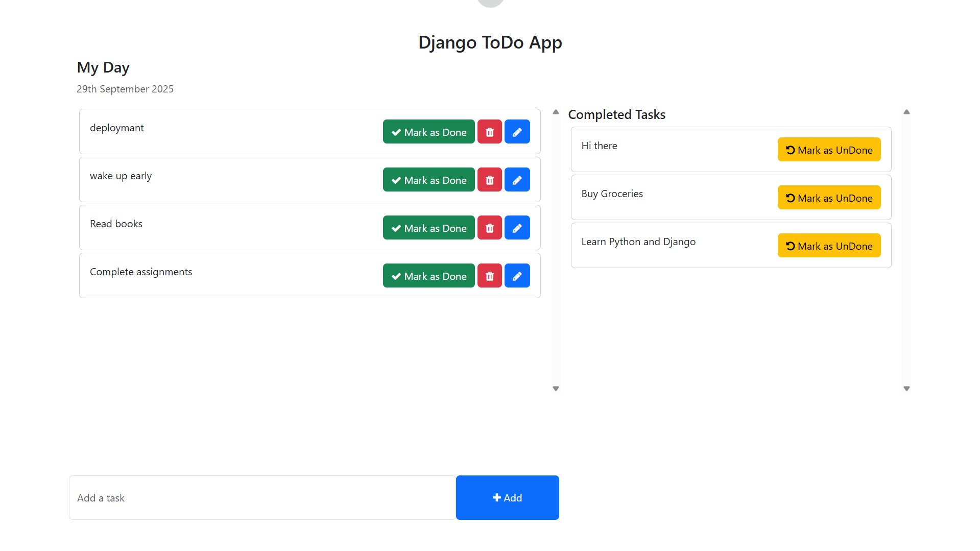Click pencil icon for 'Complete assignments'
Image resolution: width=980 pixels, height=551 pixels.
[x=517, y=276]
